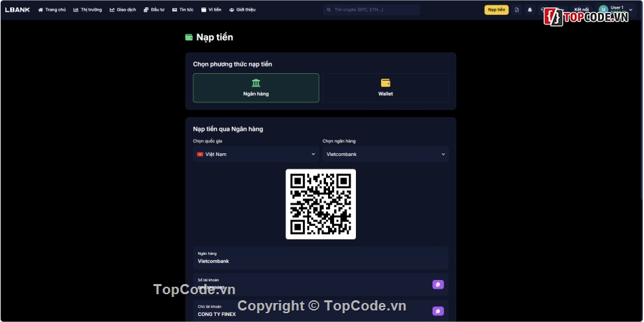Open the Giới thiệu menu item
Screen dimensions: 644x322
pos(242,10)
